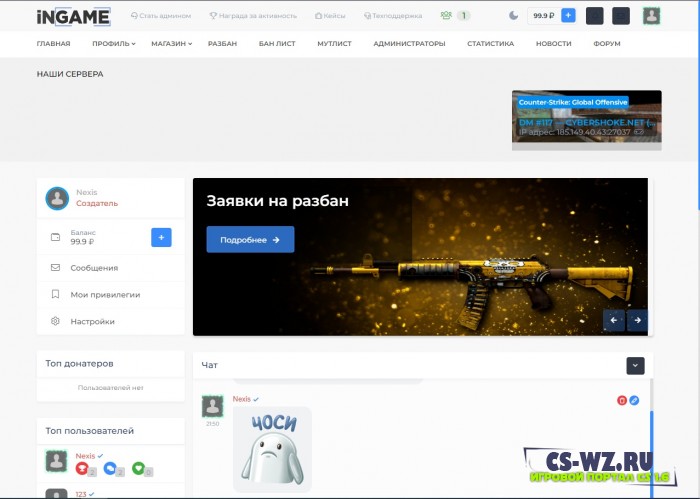This screenshot has height=499, width=700.
Task: Toggle dark mode with moon icon
Action: pyautogui.click(x=513, y=16)
